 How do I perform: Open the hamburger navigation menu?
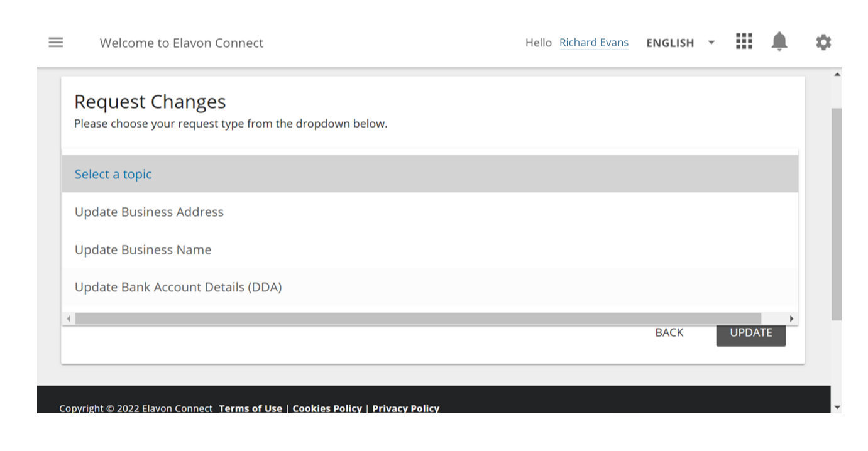click(56, 43)
